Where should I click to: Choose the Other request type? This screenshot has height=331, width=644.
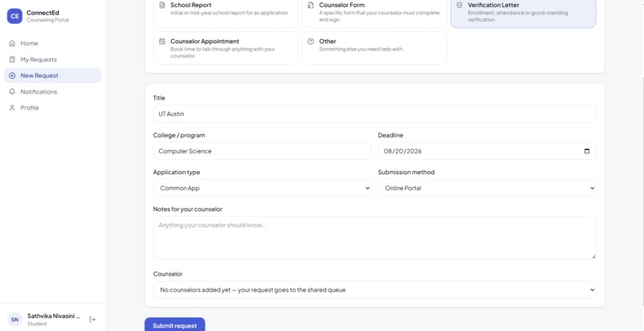375,48
